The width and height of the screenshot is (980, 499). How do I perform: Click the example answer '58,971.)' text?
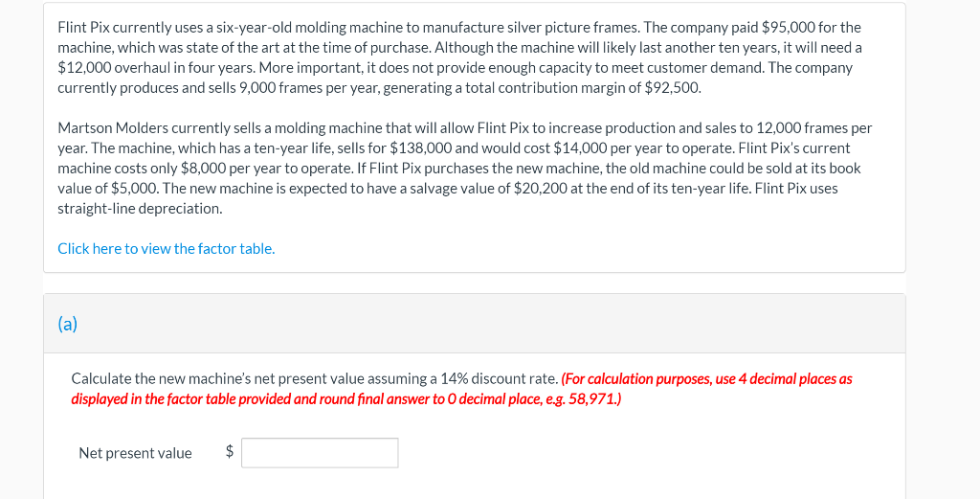click(x=595, y=399)
